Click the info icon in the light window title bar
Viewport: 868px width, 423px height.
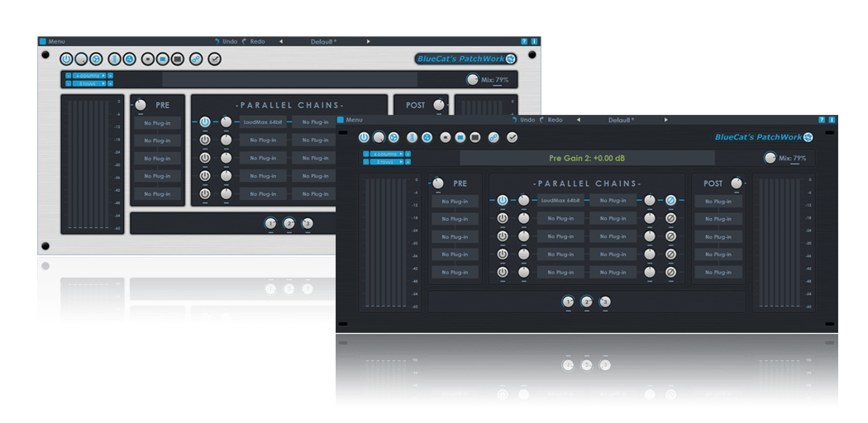tap(534, 40)
